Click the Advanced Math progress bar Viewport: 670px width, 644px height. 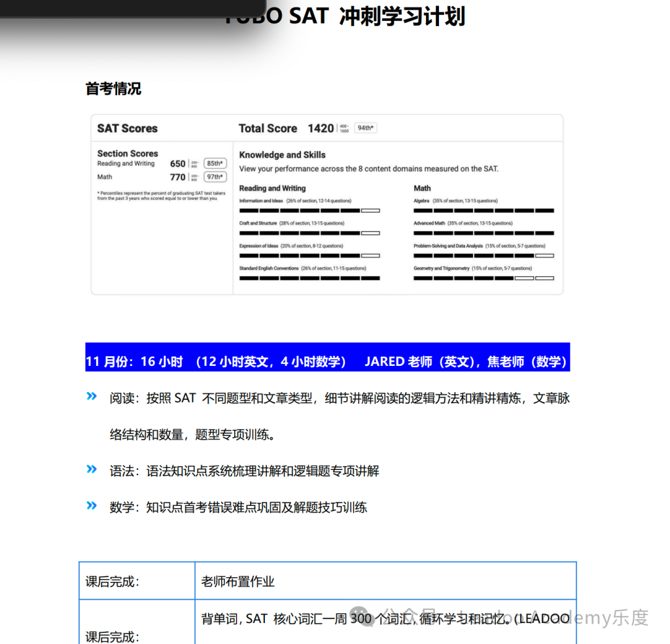484,233
